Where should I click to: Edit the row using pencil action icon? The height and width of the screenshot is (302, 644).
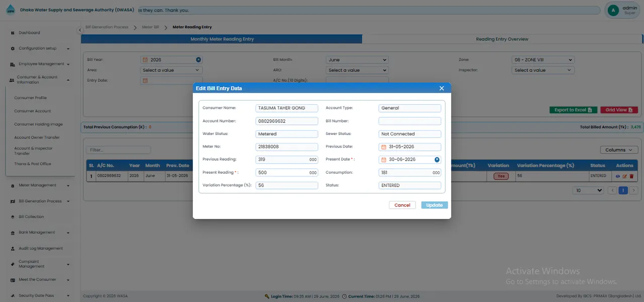[x=625, y=176]
